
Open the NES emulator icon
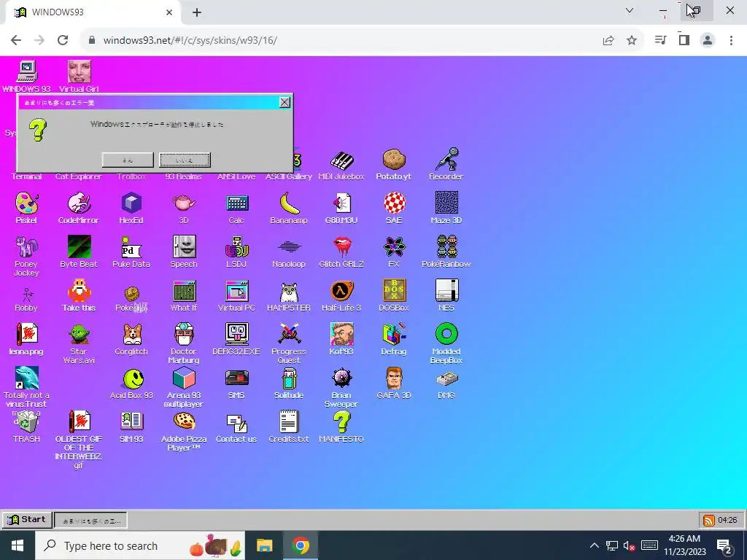[x=446, y=291]
